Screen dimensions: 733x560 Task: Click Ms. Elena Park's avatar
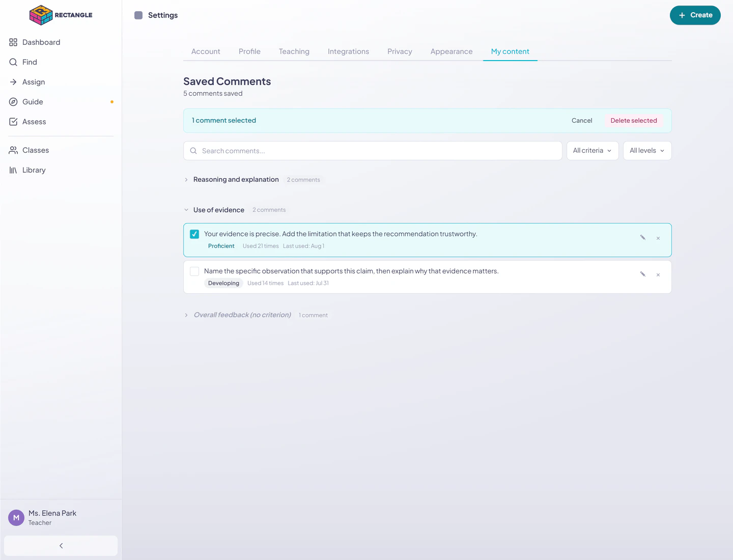click(16, 518)
